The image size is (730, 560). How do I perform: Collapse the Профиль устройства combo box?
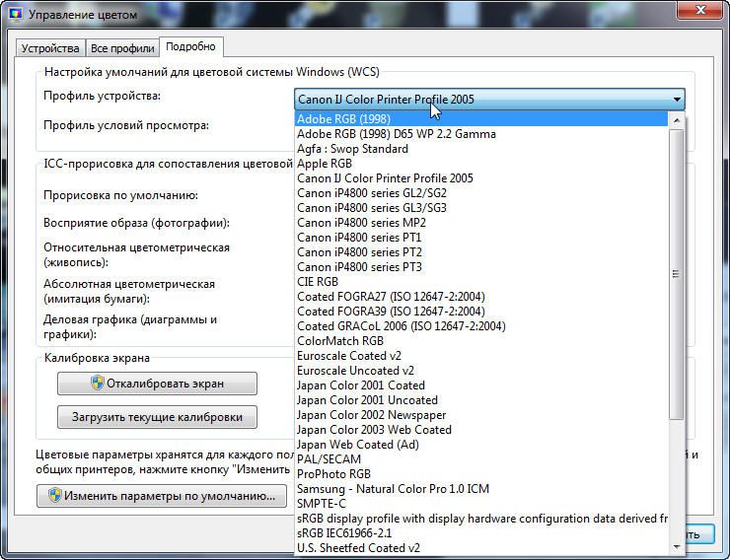(677, 99)
